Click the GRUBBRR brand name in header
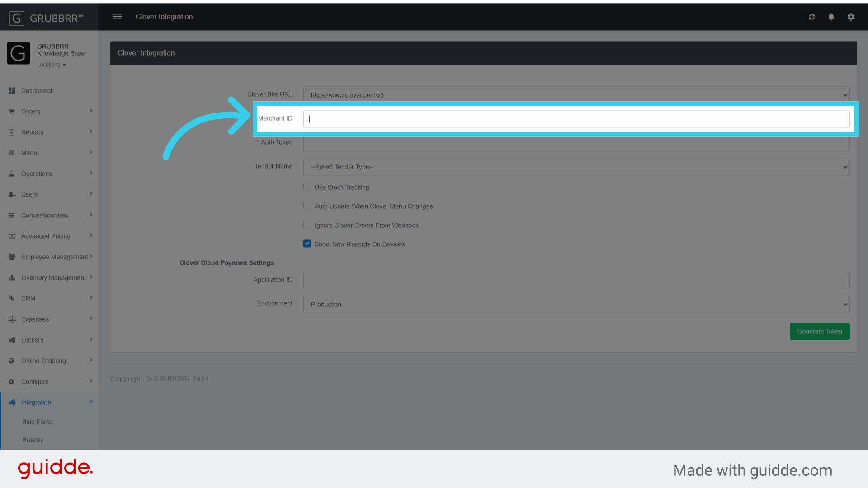Image resolution: width=868 pixels, height=488 pixels. click(57, 19)
